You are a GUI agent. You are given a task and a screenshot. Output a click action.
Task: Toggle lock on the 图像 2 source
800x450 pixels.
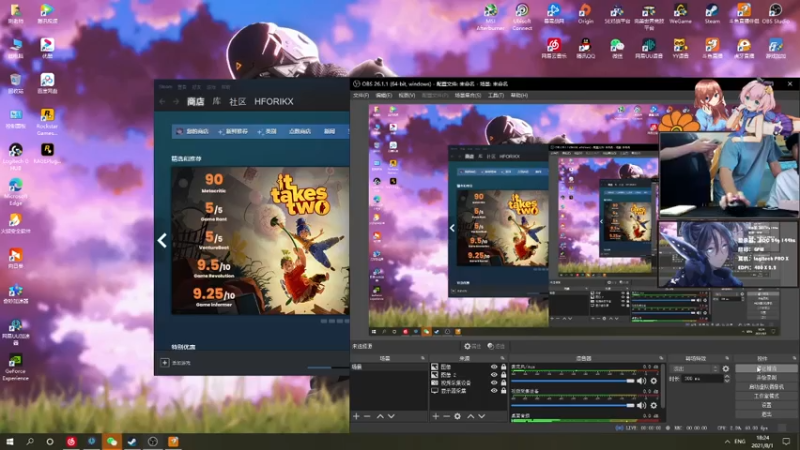[503, 374]
